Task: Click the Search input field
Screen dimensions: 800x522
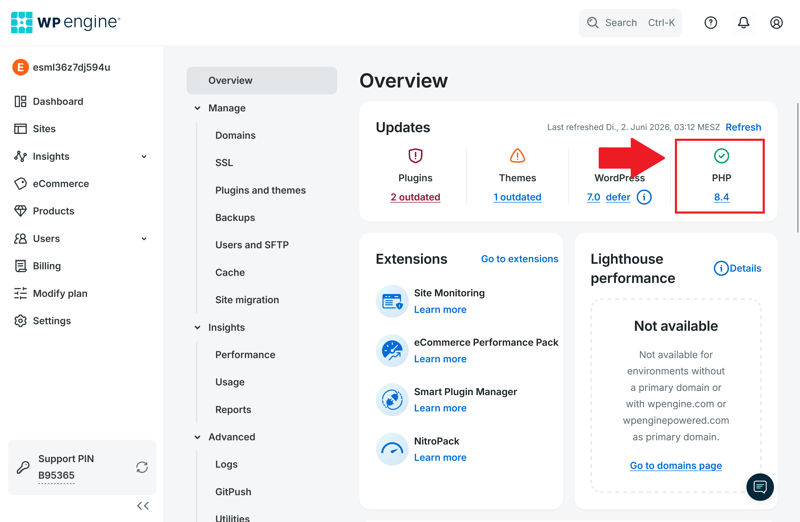Action: [x=630, y=22]
